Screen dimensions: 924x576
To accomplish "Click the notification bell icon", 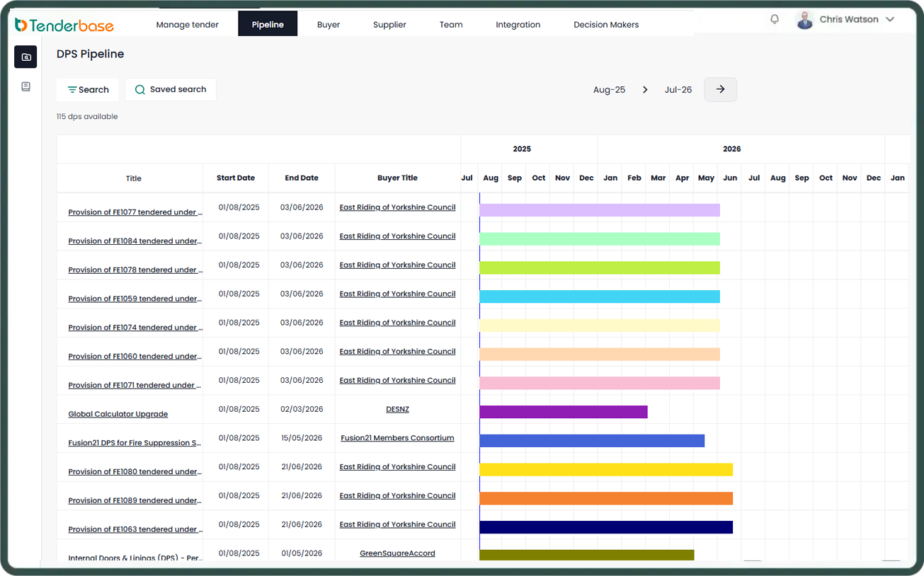I will point(775,19).
